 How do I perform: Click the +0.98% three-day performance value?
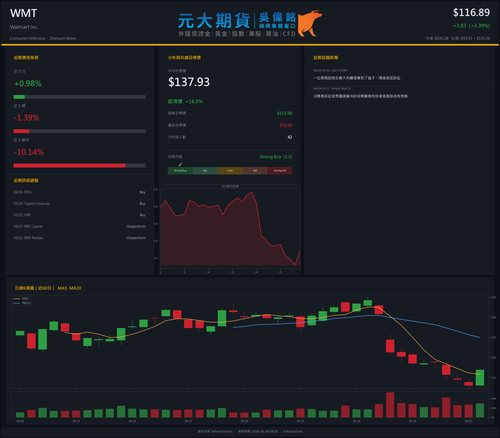pyautogui.click(x=28, y=83)
